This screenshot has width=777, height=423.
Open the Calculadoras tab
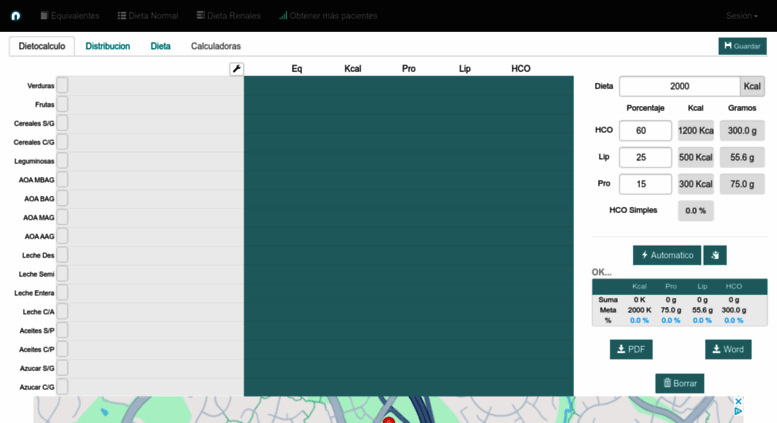coord(216,46)
